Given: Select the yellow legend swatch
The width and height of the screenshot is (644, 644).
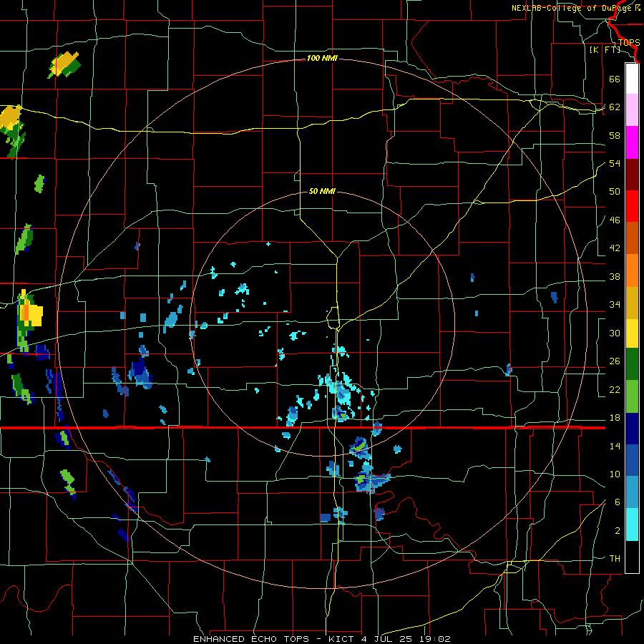Looking at the screenshot, I should tap(632, 333).
